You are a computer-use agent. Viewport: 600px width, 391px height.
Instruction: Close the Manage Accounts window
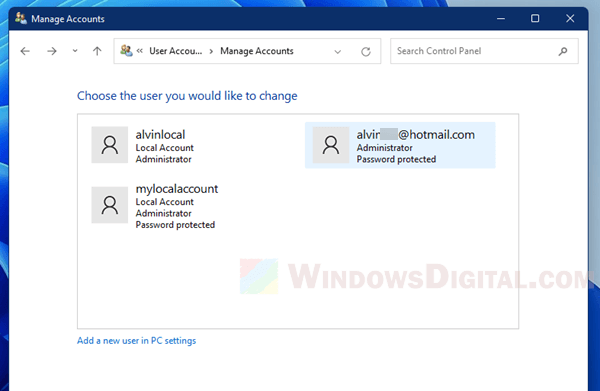click(x=570, y=18)
